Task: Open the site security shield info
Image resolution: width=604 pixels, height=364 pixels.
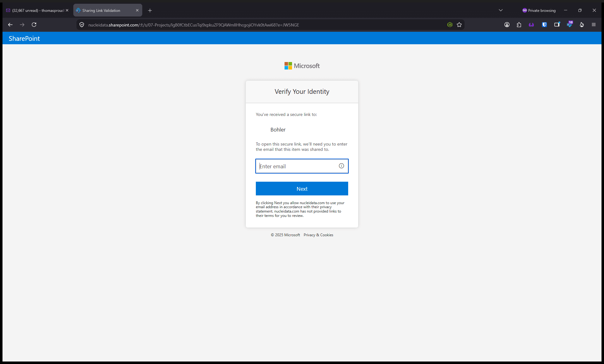Action: point(82,25)
